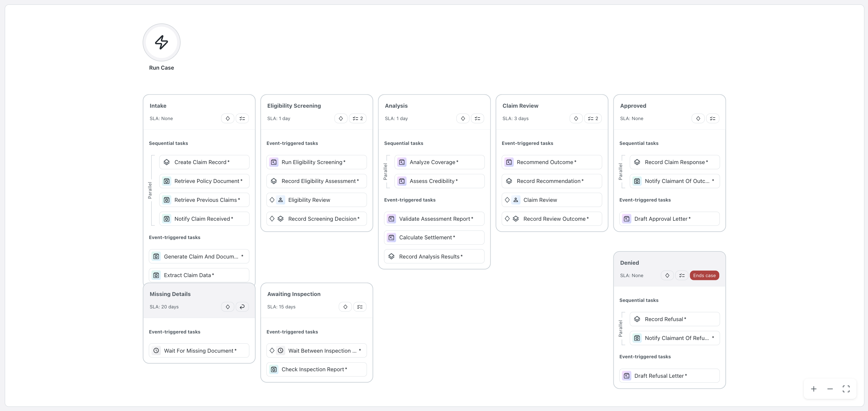This screenshot has width=868, height=411.
Task: Click the Missing Details diamond conditions icon
Action: click(228, 307)
